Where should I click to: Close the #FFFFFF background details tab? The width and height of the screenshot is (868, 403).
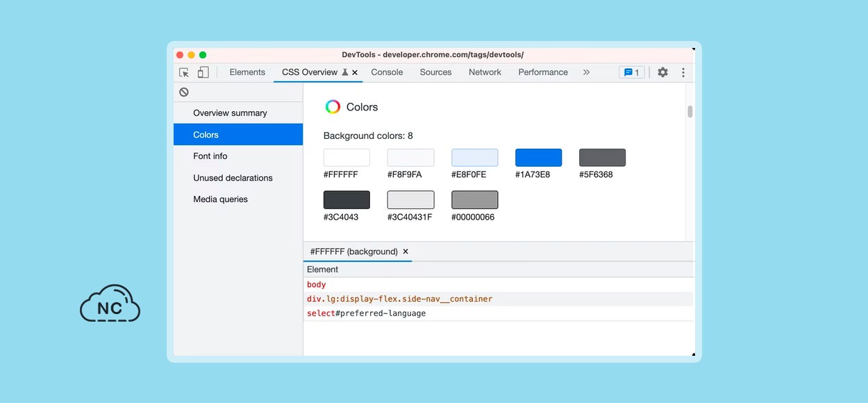click(x=406, y=252)
